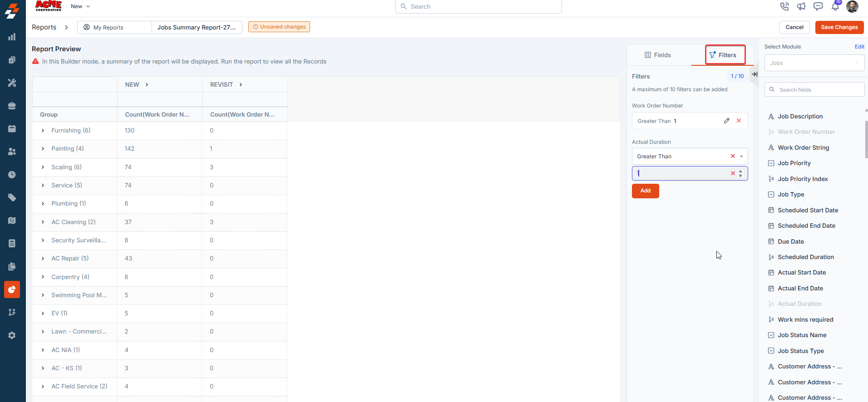This screenshot has height=402, width=868.
Task: Clear the Actual Duration value field
Action: tap(733, 173)
